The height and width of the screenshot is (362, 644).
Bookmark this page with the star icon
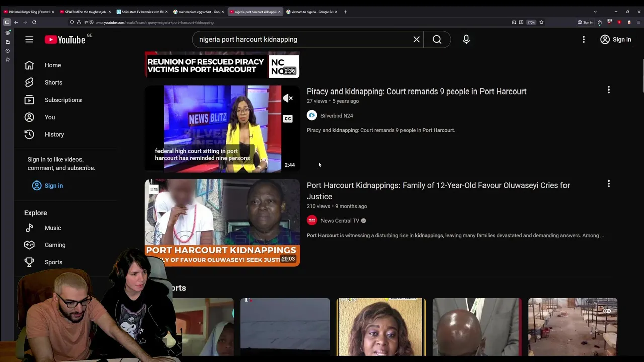click(541, 22)
